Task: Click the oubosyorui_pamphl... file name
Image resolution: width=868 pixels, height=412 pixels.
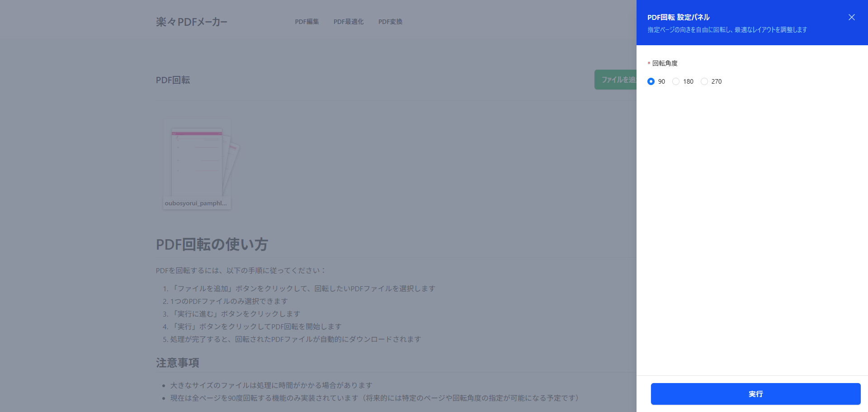Action: [196, 204]
